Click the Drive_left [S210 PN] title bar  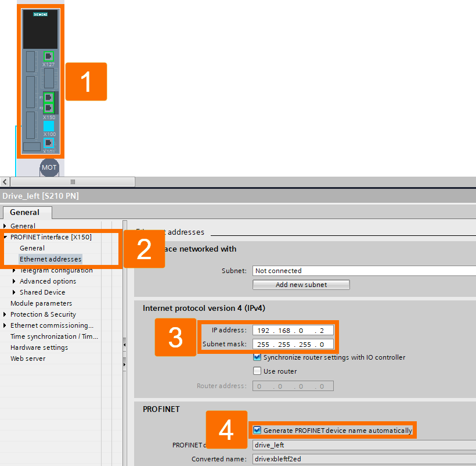coord(238,196)
